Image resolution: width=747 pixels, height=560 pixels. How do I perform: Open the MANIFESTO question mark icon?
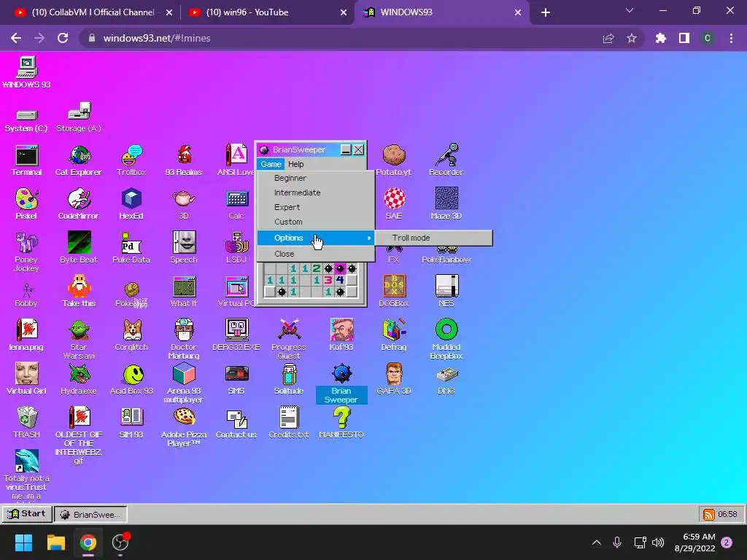[341, 423]
